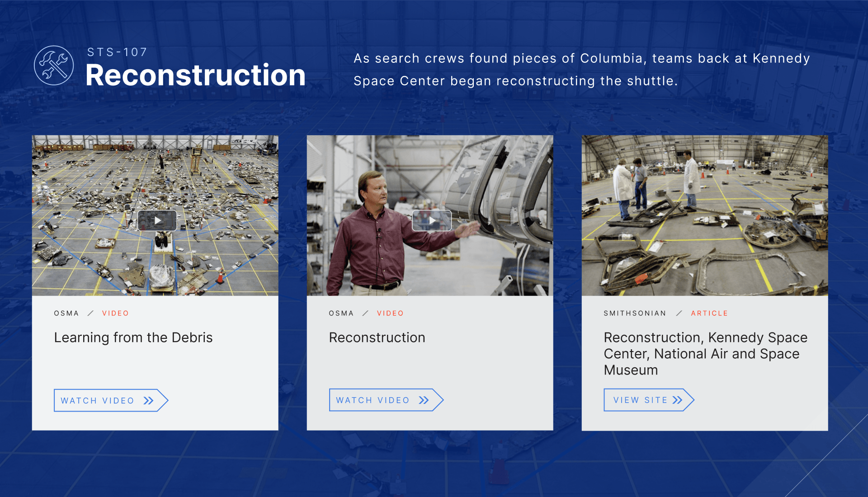Image resolution: width=868 pixels, height=497 pixels.
Task: Click the Watch Video button under Learning from the Debris
Action: pos(111,400)
